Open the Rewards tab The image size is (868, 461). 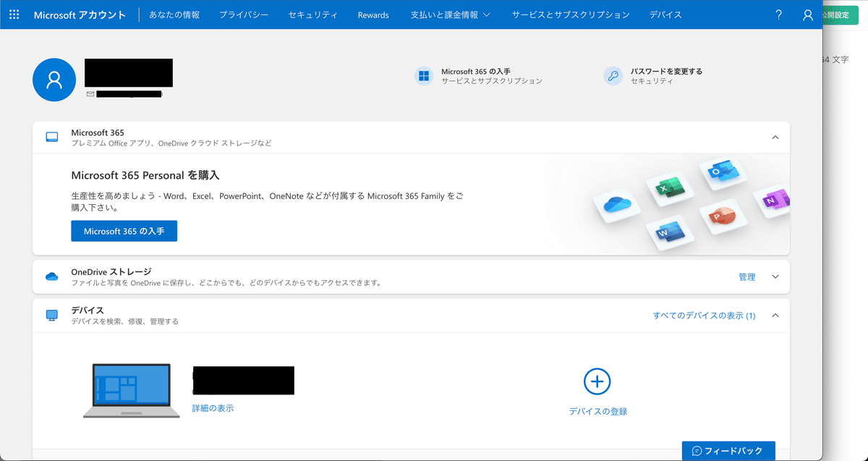tap(373, 14)
